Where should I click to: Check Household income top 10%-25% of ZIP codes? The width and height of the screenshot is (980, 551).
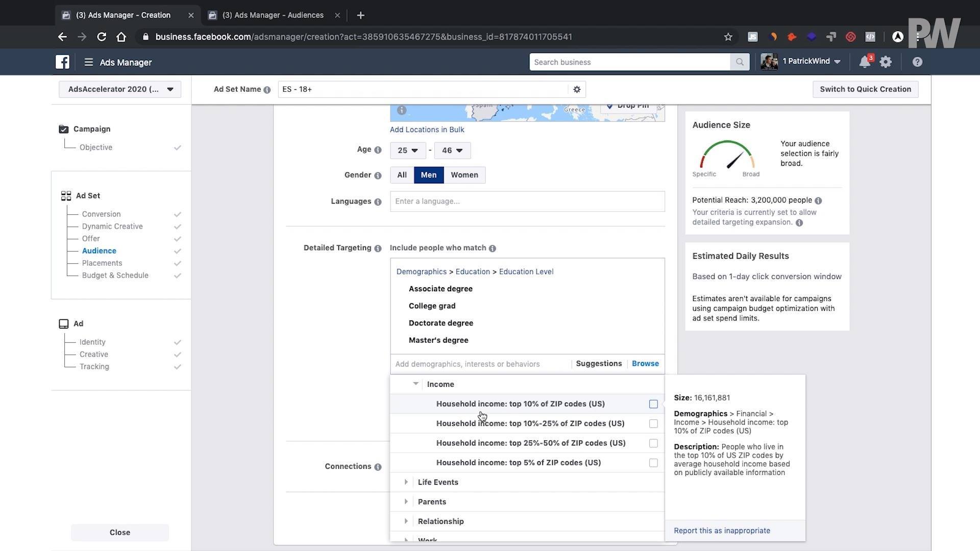pos(653,424)
